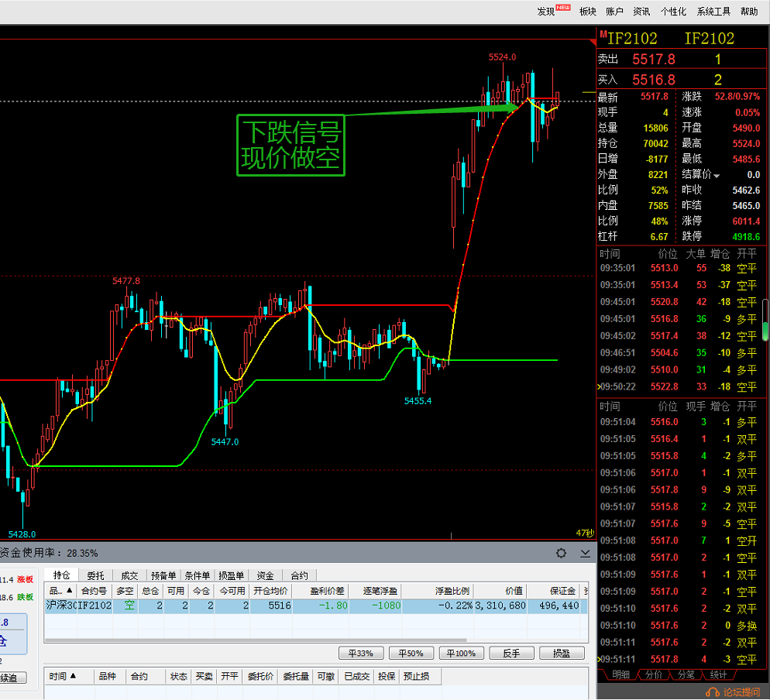Screen dimensions: 770x700
Task: Switch to the 明细 tab at bottom
Action: [620, 674]
